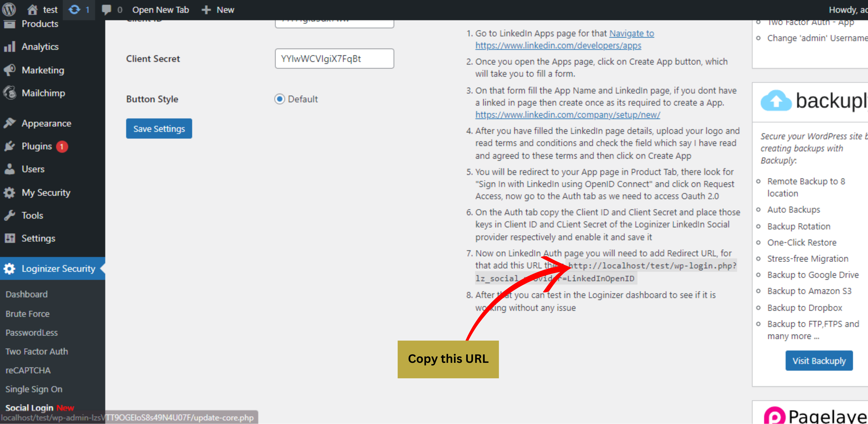Open the Settings menu

38,238
